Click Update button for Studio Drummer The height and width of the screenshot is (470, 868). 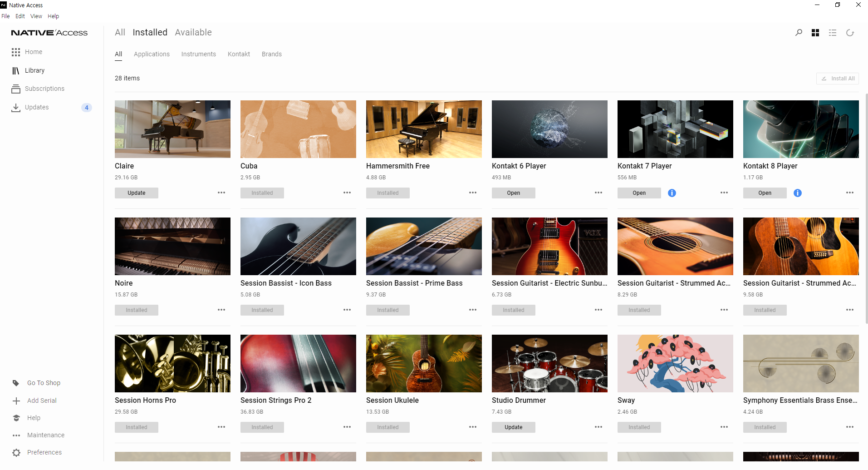(514, 427)
